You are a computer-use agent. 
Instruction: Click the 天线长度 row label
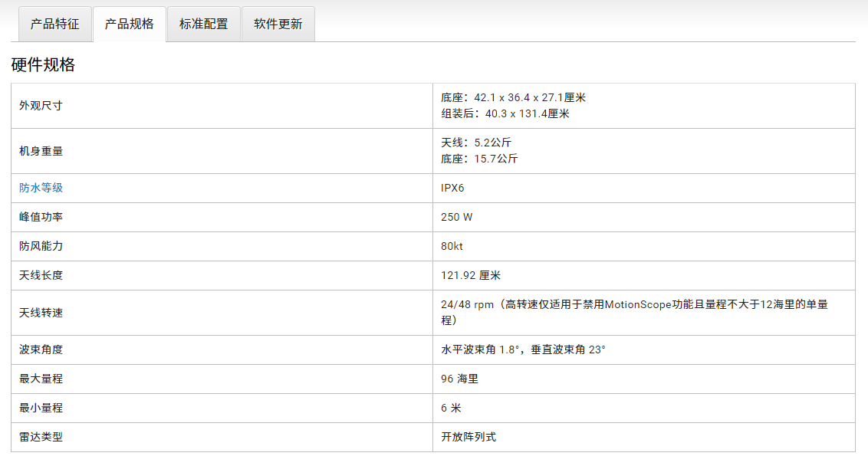(x=41, y=275)
